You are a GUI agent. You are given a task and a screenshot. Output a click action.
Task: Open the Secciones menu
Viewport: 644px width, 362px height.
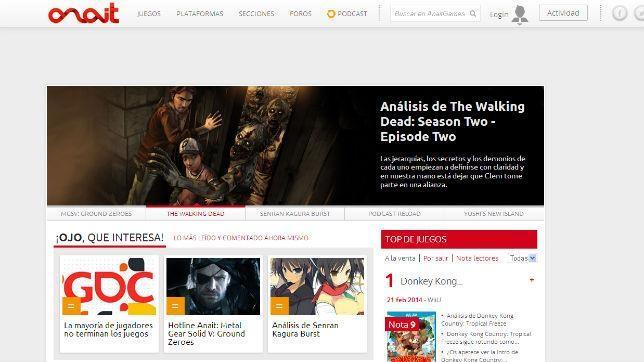point(256,14)
